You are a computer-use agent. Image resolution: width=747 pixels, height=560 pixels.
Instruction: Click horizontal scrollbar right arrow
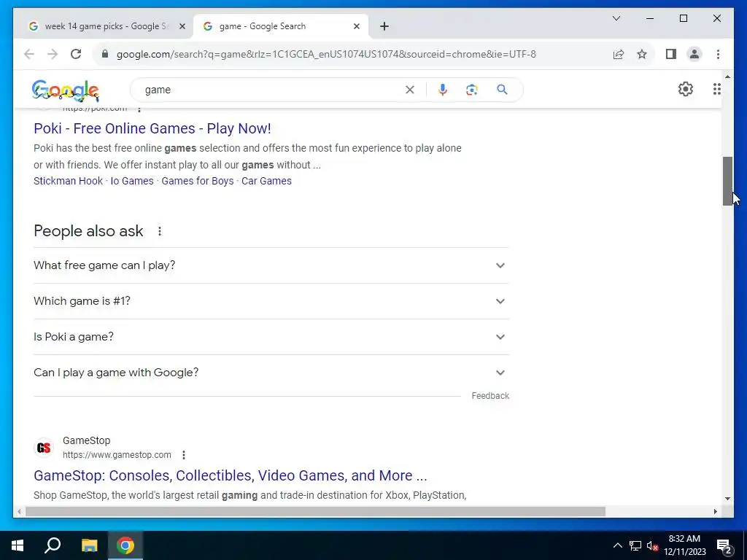(715, 511)
